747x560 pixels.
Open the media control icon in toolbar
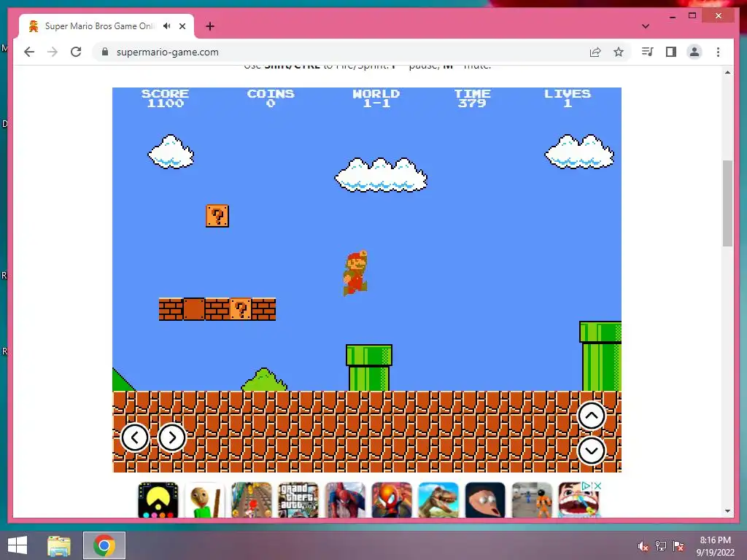648,52
